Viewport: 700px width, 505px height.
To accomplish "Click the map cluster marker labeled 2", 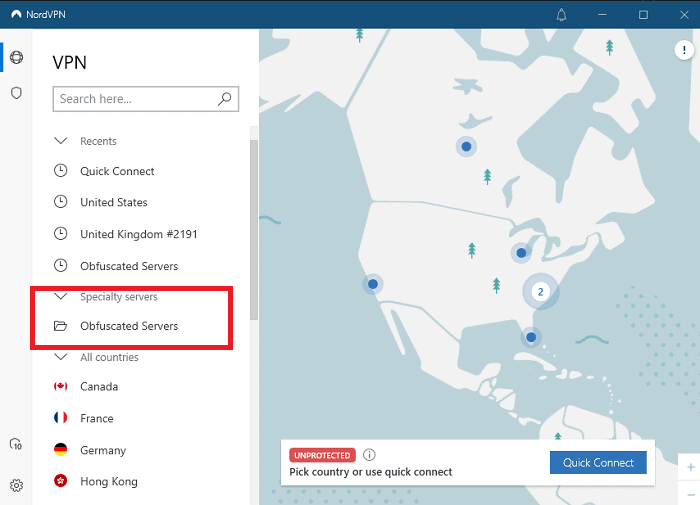I will click(540, 292).
